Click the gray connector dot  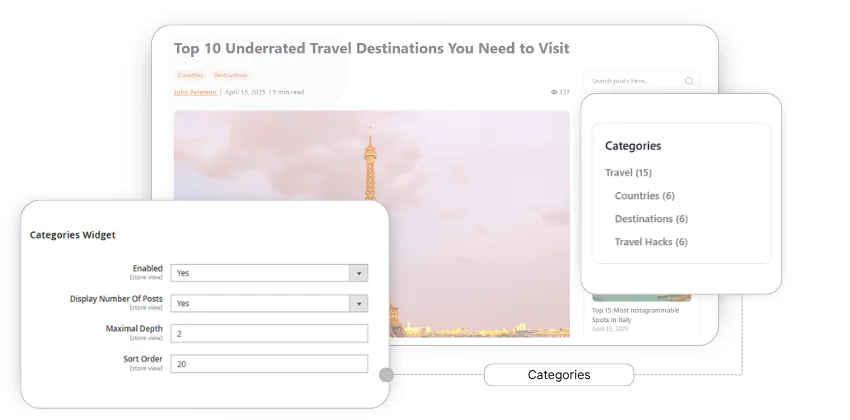pos(386,375)
